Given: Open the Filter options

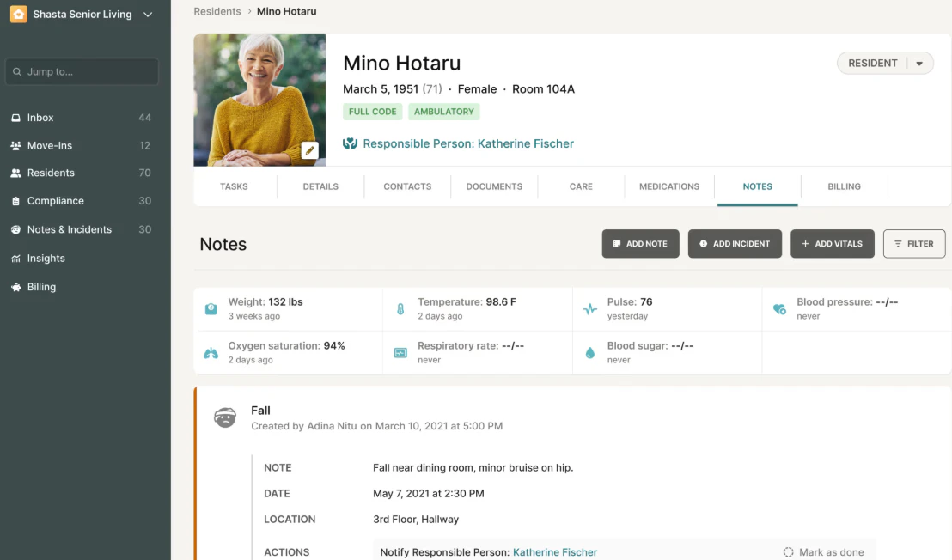Looking at the screenshot, I should click(913, 243).
